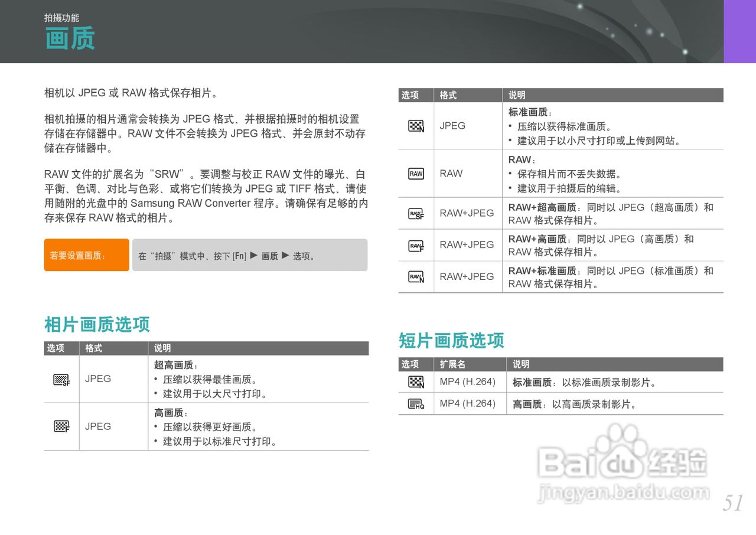Click the RAW+标准画质 description
The height and width of the screenshot is (535, 756).
611,277
